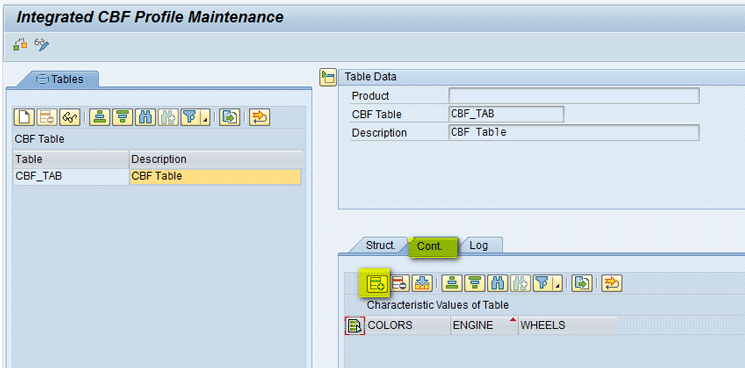The image size is (745, 368).
Task: Select the highlighted CBF Table description cell
Action: [x=215, y=176]
